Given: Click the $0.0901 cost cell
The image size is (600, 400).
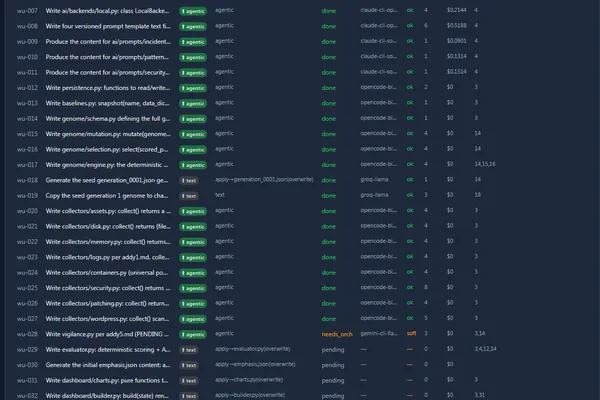Looking at the screenshot, I should 457,41.
